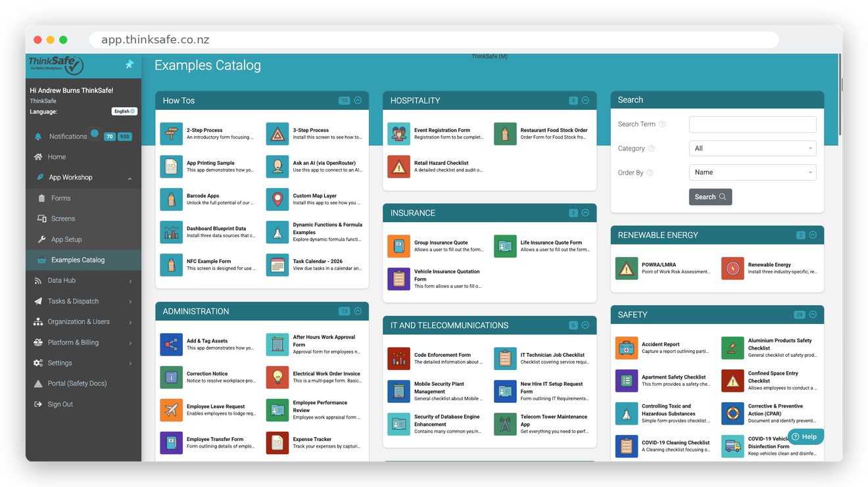
Task: Collapse the RENEWABLE ENERGY panel
Action: (813, 235)
